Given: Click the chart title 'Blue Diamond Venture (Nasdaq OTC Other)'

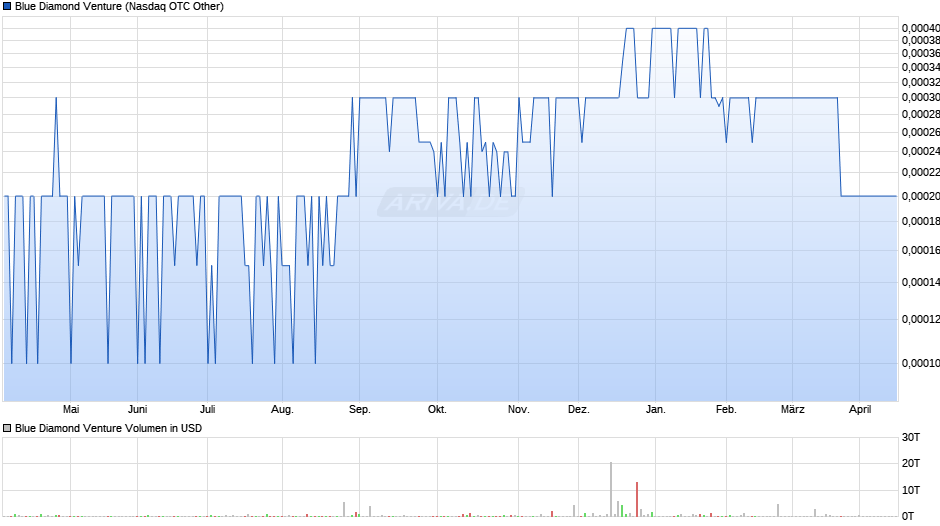Looking at the screenshot, I should pyautogui.click(x=119, y=7).
